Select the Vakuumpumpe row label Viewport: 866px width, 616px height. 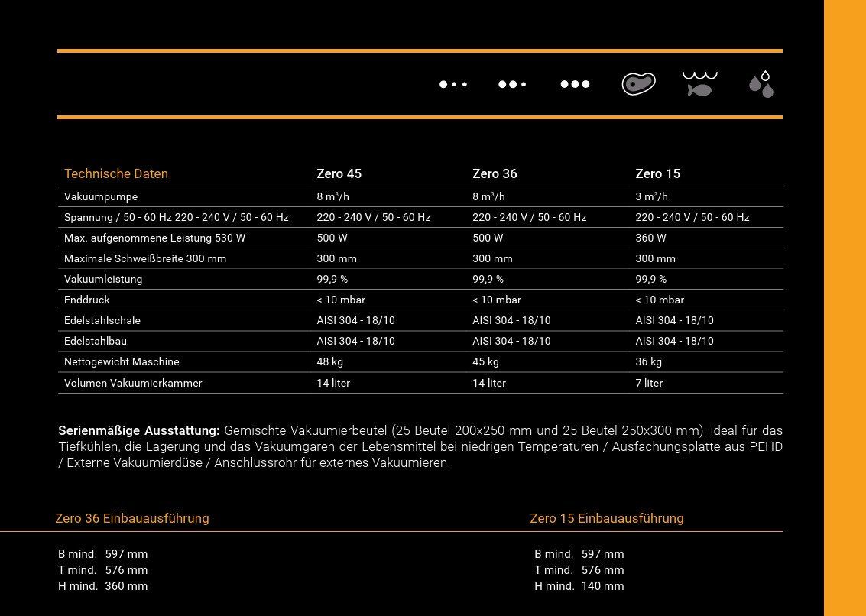[101, 196]
